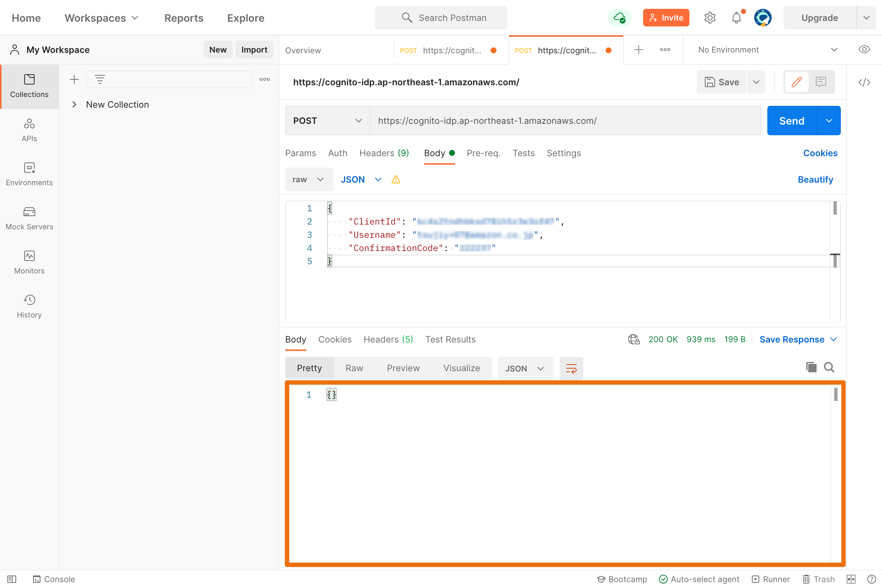Switch to the Pre-req. tab
This screenshot has height=588, width=882.
click(483, 153)
